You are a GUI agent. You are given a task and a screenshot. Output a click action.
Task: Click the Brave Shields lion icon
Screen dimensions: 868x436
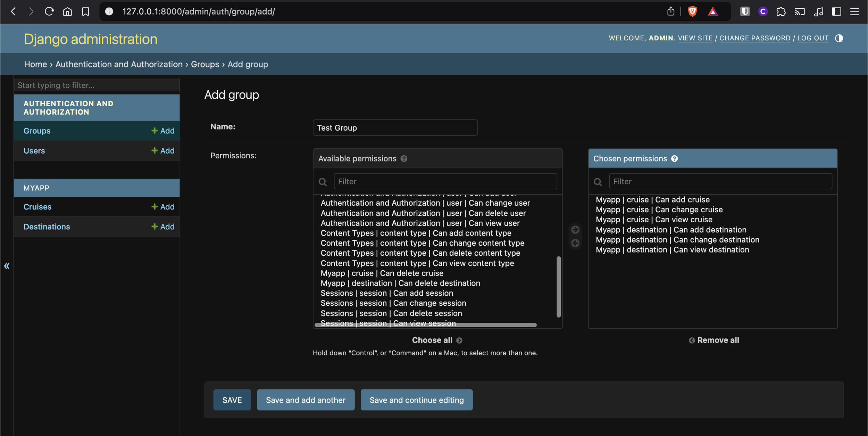click(x=692, y=11)
